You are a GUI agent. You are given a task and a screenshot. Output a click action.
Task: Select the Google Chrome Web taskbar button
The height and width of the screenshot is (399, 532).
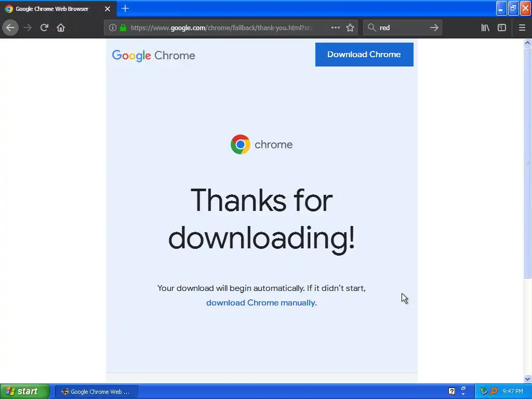click(96, 392)
